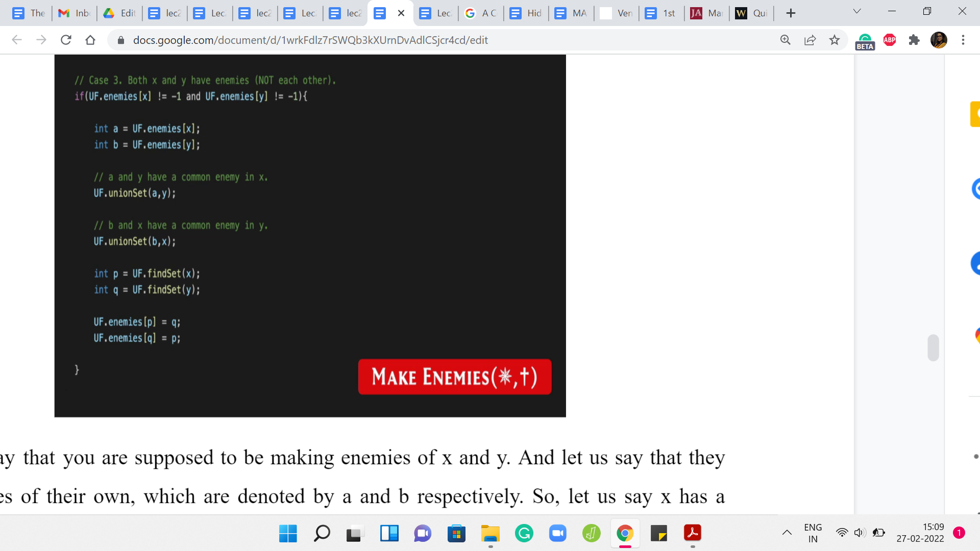Viewport: 980px width, 551px height.
Task: Expand the tab search dropdown arrow
Action: 857,11
